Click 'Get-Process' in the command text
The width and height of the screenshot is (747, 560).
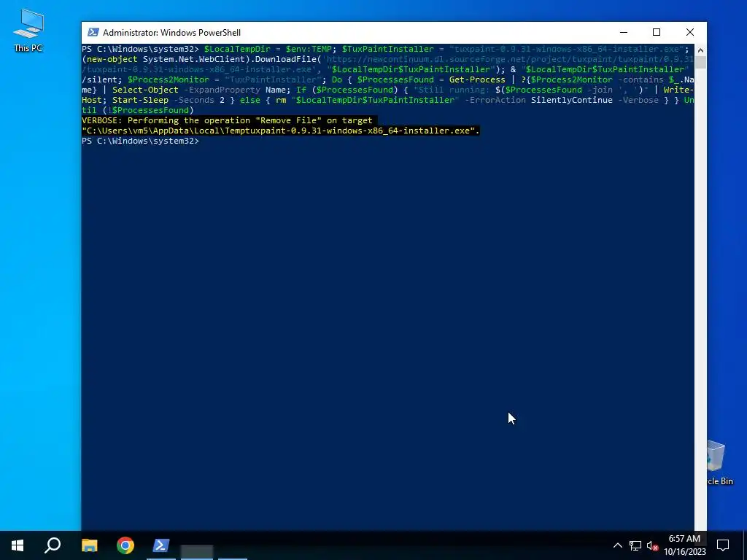[477, 79]
